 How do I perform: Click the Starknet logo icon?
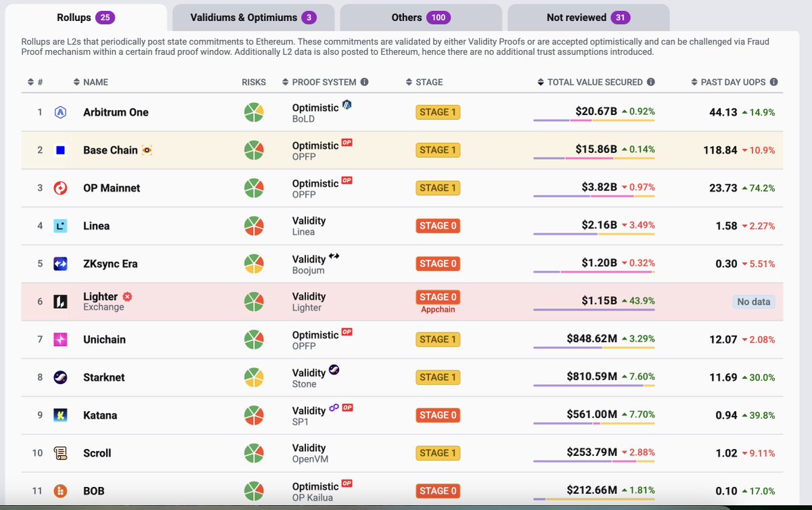point(60,377)
